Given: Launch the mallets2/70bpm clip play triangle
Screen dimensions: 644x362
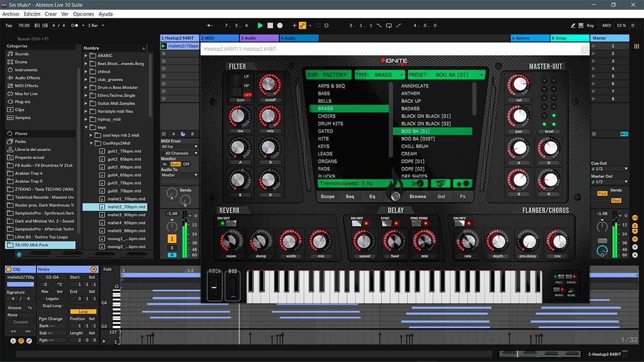Looking at the screenshot, I should click(164, 46).
